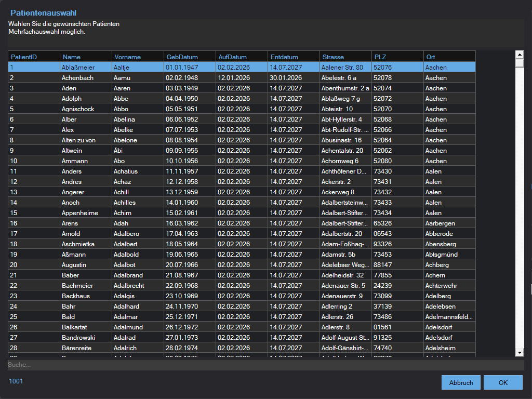The width and height of the screenshot is (532, 399).
Task: Click the Strasse column header
Action: (345, 57)
